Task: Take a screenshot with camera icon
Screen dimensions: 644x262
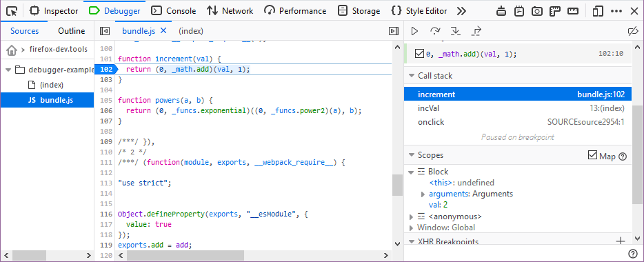Action: (x=537, y=11)
